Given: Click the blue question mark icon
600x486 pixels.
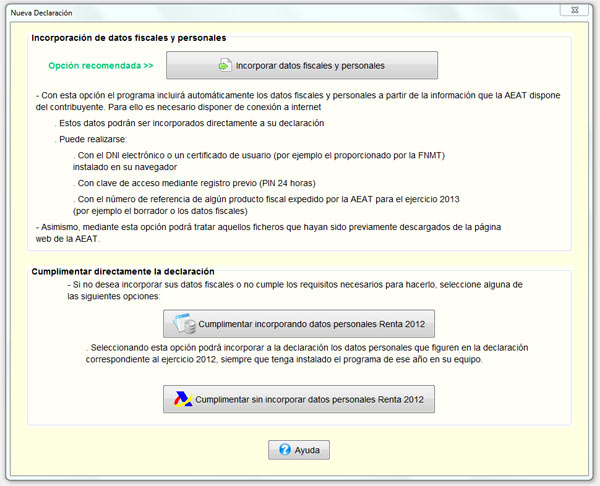Looking at the screenshot, I should pos(285,449).
